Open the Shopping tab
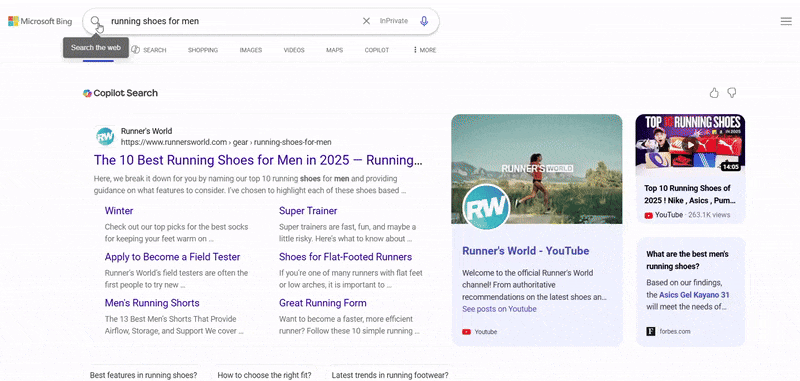Image resolution: width=800 pixels, height=381 pixels. (x=203, y=50)
